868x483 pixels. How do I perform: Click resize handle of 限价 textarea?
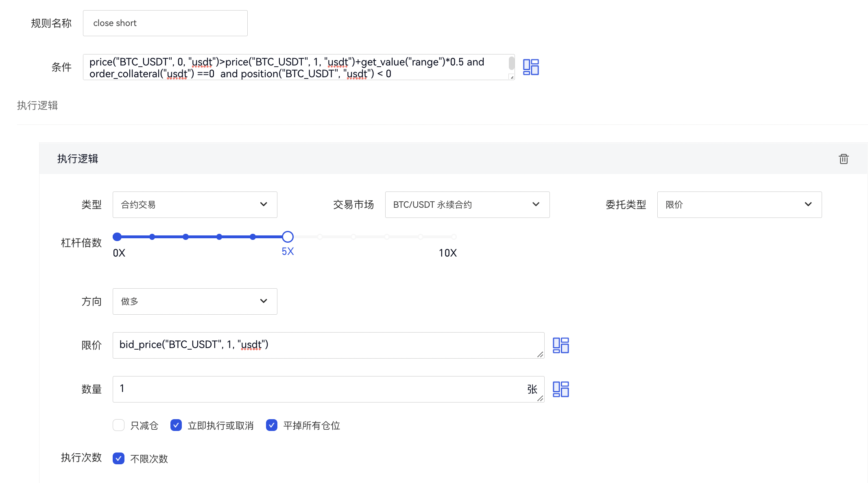pyautogui.click(x=540, y=355)
